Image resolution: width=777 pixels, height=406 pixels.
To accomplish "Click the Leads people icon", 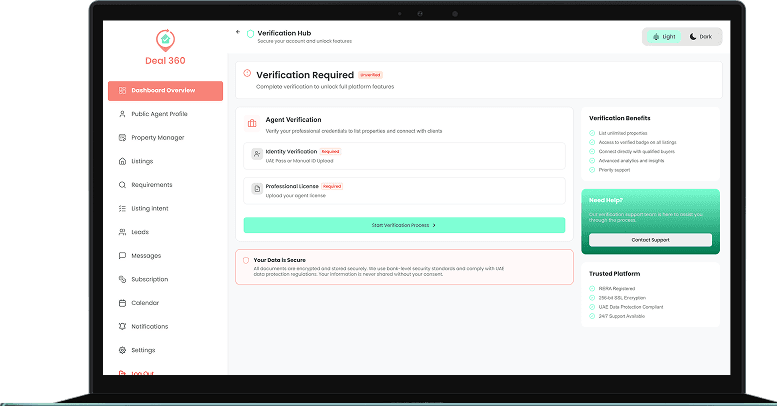I will tap(122, 232).
